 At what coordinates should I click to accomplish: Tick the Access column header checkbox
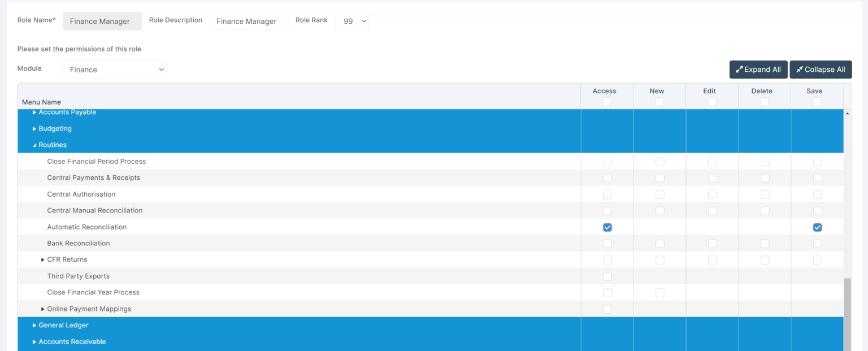[x=607, y=102]
